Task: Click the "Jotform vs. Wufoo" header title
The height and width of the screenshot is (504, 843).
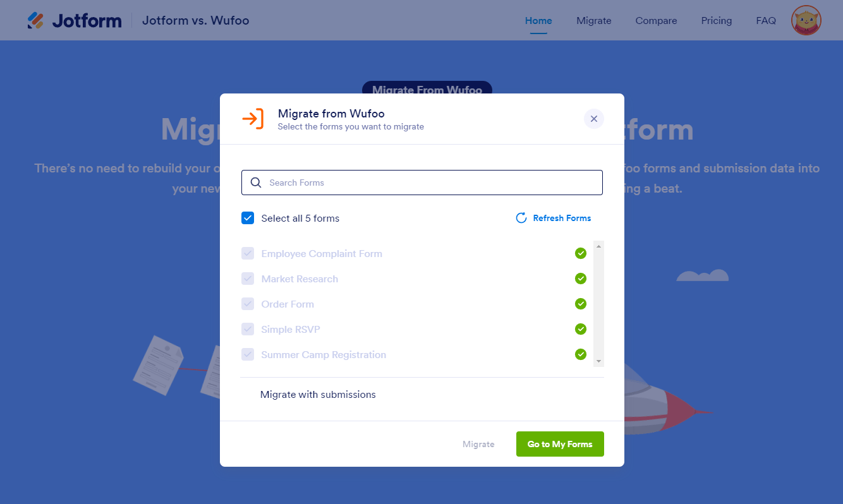Action: pyautogui.click(x=196, y=21)
